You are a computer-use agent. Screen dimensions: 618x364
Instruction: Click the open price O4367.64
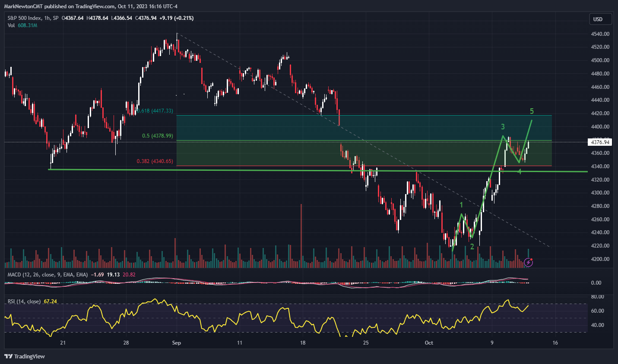(x=73, y=18)
